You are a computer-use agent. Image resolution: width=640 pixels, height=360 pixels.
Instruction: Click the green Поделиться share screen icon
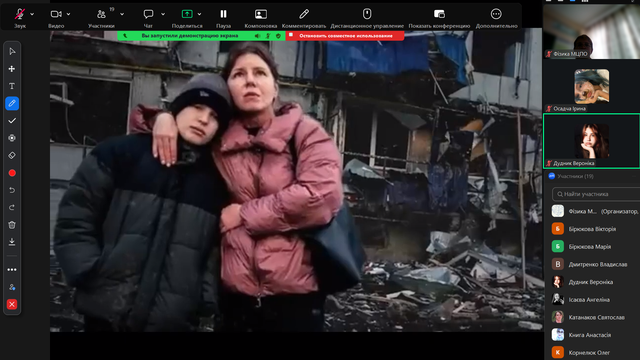(x=187, y=14)
